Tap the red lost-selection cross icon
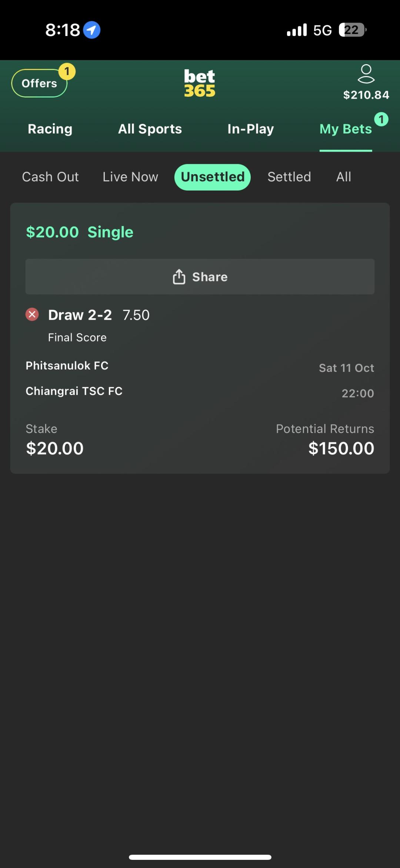Screen dimensions: 400x868 (x=32, y=314)
